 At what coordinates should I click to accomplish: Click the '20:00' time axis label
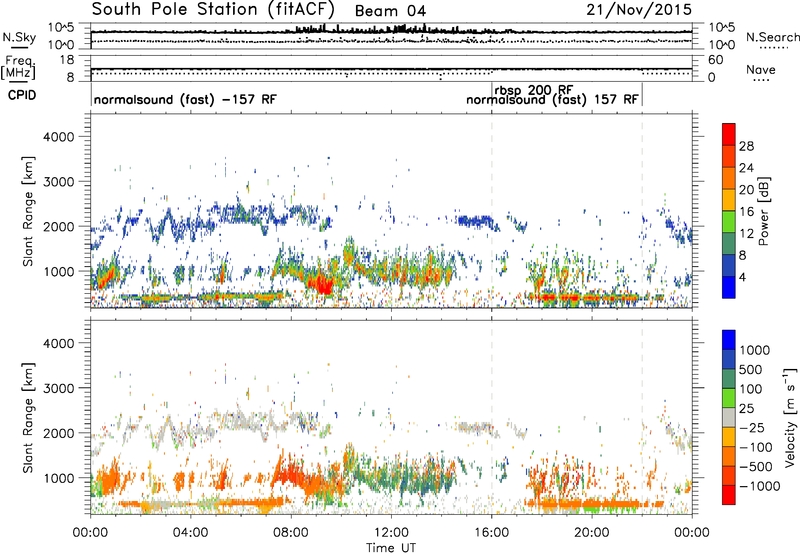[592, 533]
